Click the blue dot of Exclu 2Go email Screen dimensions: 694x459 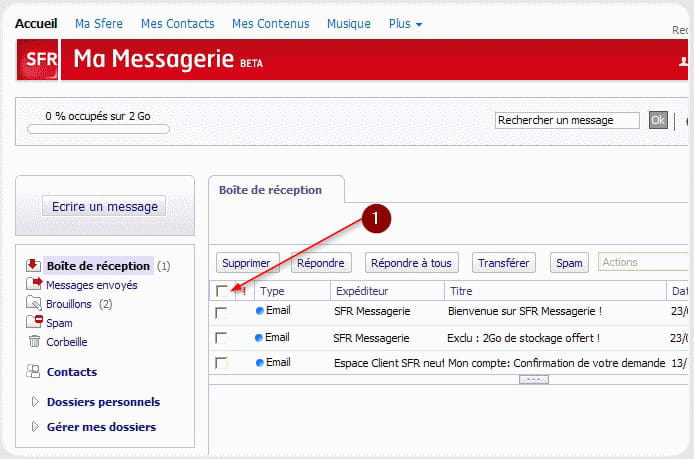(259, 338)
